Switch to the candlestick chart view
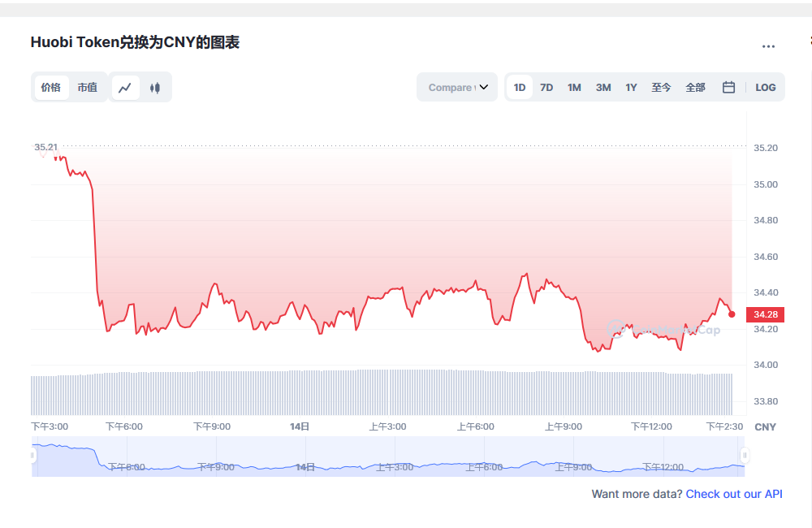This screenshot has width=812, height=528. pyautogui.click(x=155, y=88)
